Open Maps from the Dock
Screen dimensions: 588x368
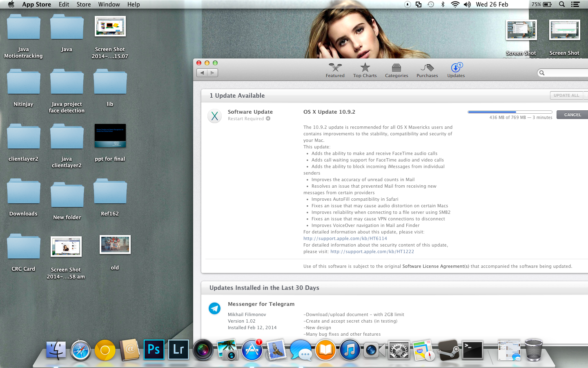click(423, 350)
